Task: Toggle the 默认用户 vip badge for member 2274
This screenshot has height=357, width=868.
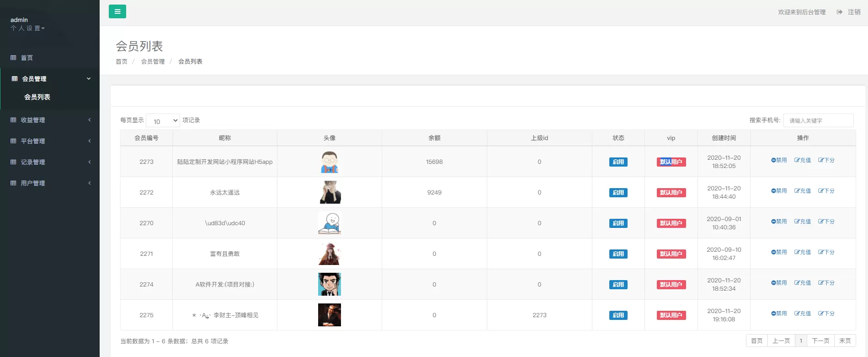Action: 671,285
